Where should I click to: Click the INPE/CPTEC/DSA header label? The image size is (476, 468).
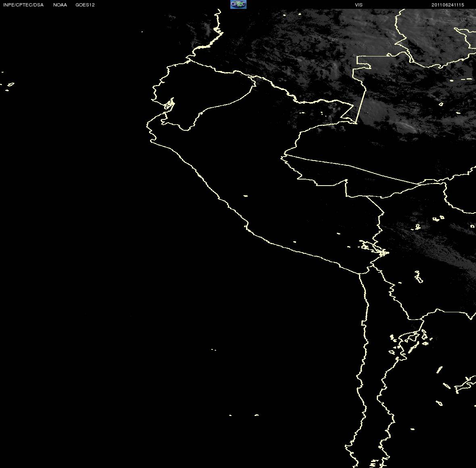click(23, 5)
